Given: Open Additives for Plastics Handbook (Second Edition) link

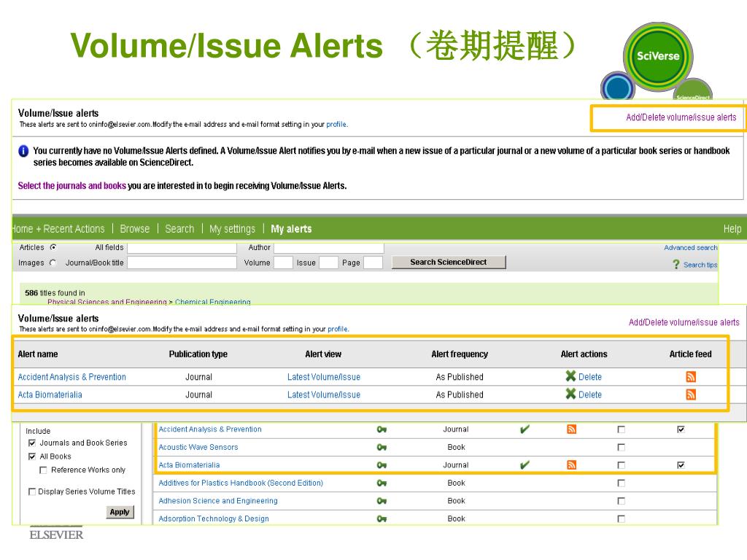Looking at the screenshot, I should (x=241, y=483).
